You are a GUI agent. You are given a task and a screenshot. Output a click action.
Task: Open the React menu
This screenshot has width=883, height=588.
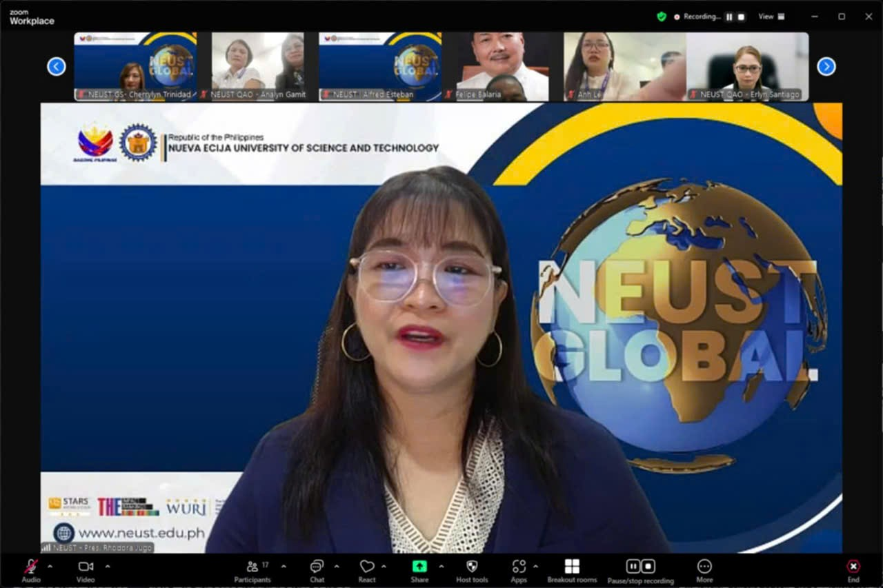pos(367,570)
